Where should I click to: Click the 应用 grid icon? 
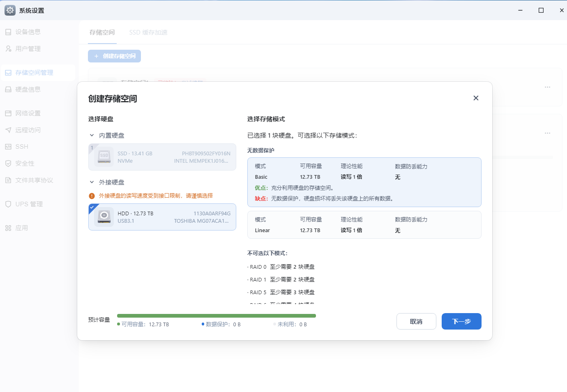click(8, 228)
